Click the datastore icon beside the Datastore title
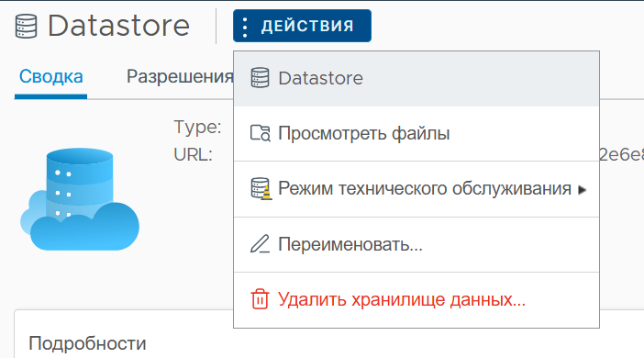Screen dimensions: 644x358 point(26,27)
